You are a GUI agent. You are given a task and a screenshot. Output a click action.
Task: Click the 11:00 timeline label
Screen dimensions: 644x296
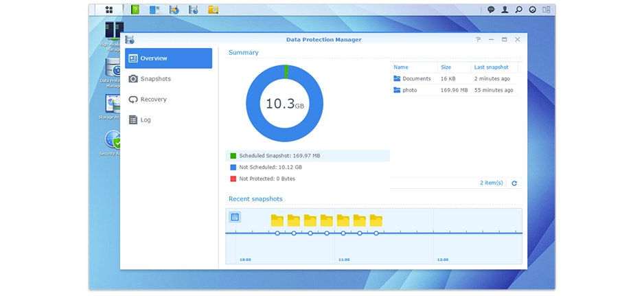coord(344,260)
